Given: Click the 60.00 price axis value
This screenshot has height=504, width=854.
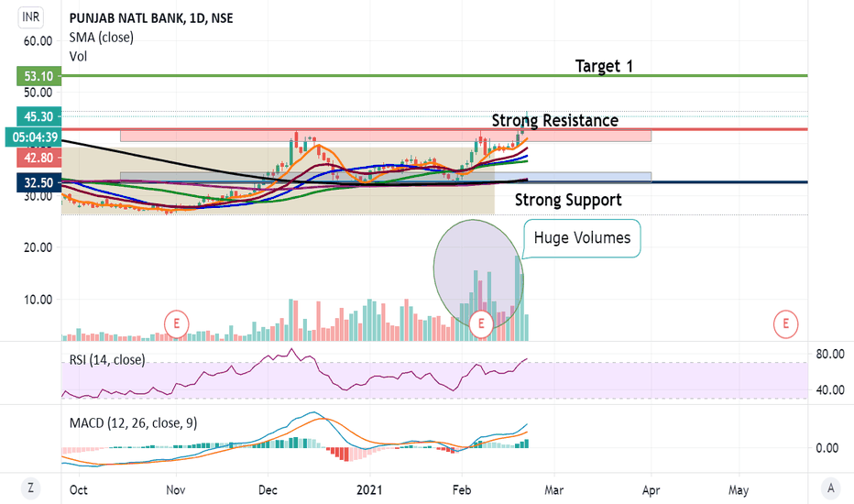Looking at the screenshot, I should (38, 41).
